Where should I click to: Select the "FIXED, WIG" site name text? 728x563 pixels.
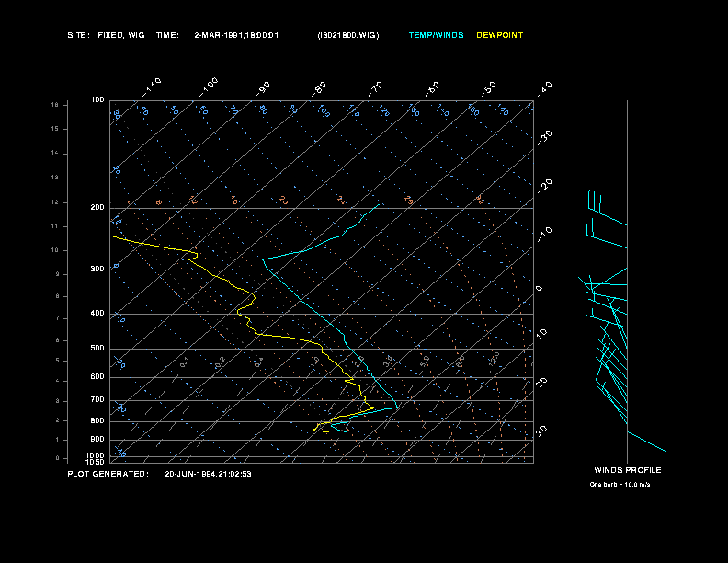(x=121, y=35)
